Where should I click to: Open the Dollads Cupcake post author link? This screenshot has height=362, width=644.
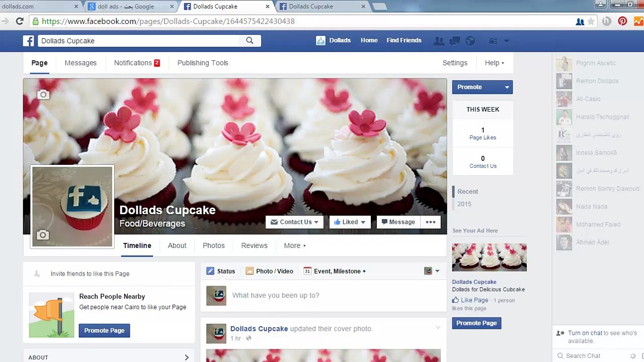(259, 328)
